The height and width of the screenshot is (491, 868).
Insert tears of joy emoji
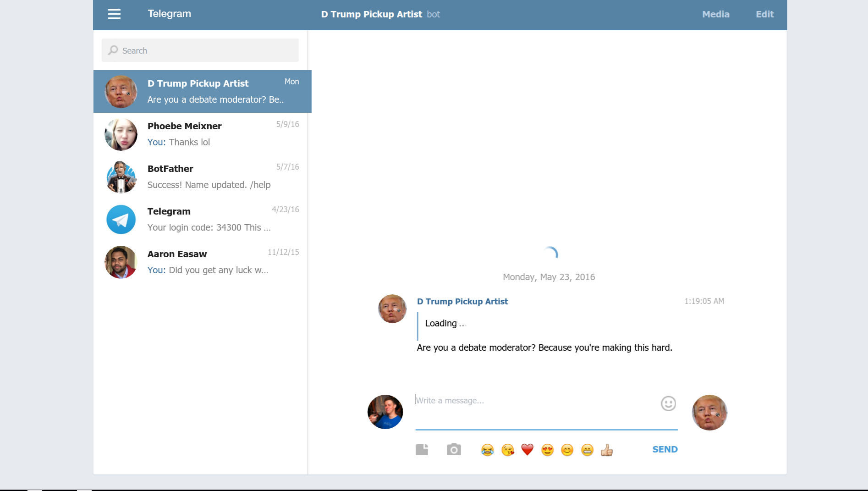coord(487,450)
